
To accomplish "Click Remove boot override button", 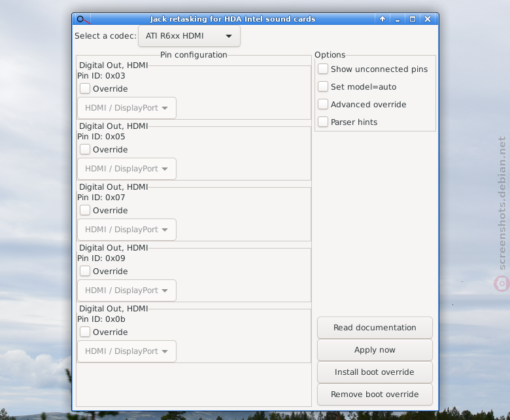I will (375, 394).
